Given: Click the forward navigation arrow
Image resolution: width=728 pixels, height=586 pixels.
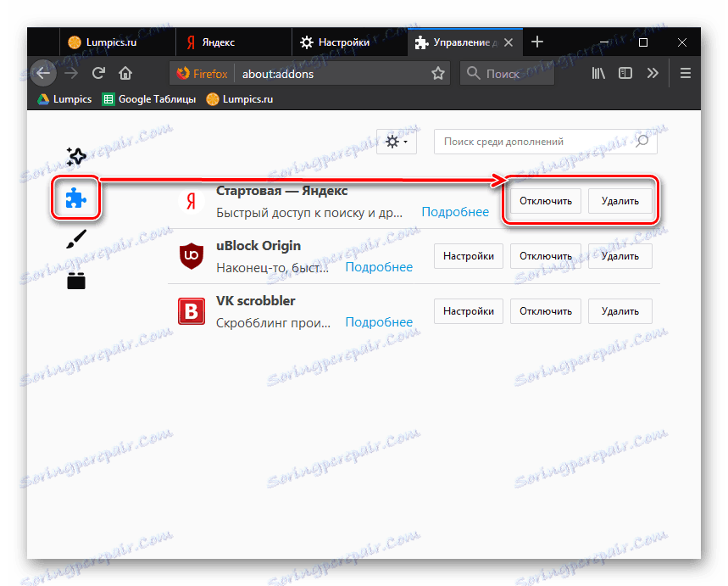Looking at the screenshot, I should tap(71, 74).
